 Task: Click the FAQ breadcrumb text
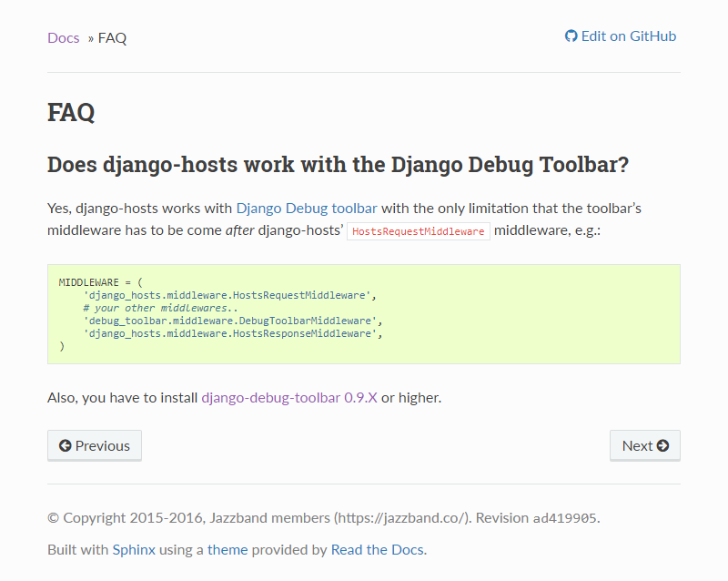112,37
